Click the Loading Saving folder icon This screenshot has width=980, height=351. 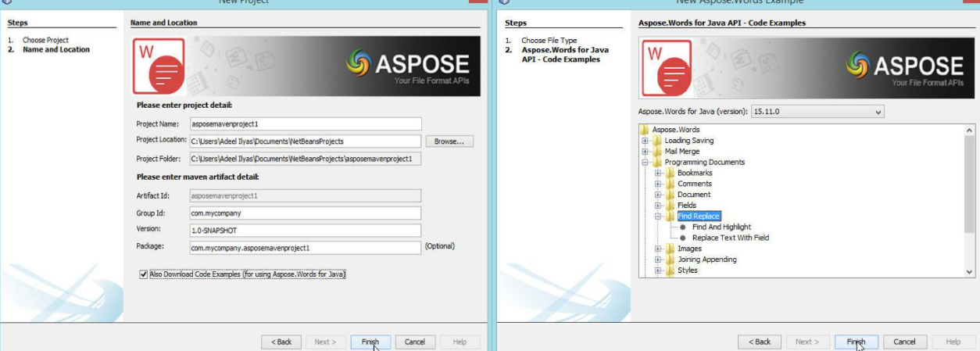point(657,141)
